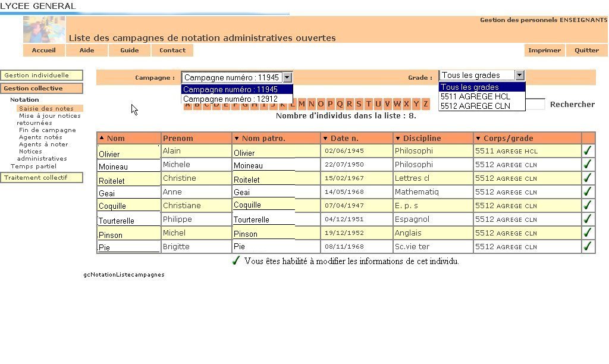Open Gestion individuelle section
This screenshot has width=609, height=364.
(x=42, y=76)
